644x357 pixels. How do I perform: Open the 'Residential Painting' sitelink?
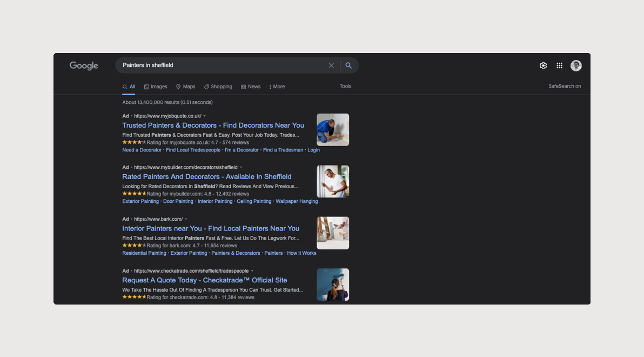tap(144, 253)
